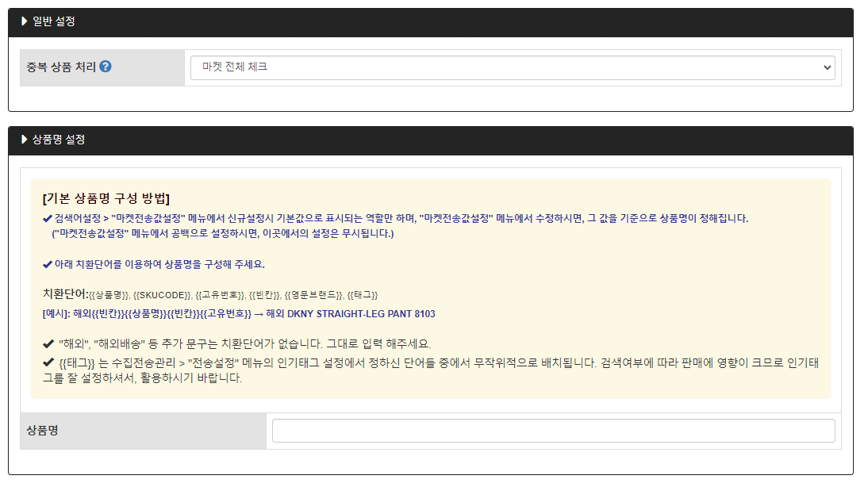Click the black checkmark before "해외", "해외배송" line
The width and height of the screenshot is (868, 483).
pyautogui.click(x=48, y=344)
